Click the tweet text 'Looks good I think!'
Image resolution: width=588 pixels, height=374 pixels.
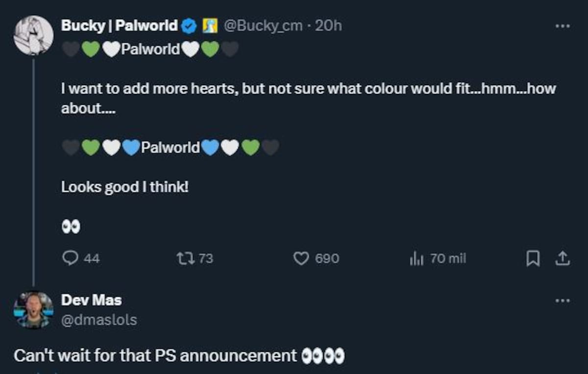[124, 187]
